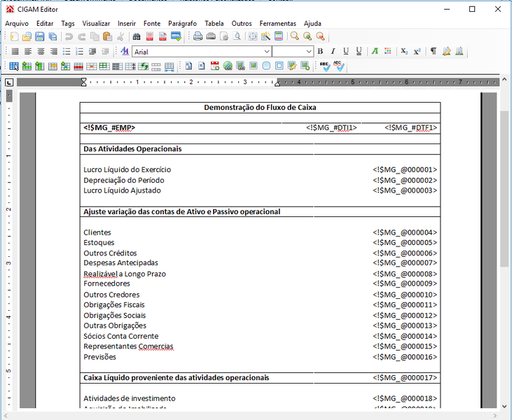This screenshot has height=420, width=512.
Task: Open the Ferramentas menu
Action: 278,24
